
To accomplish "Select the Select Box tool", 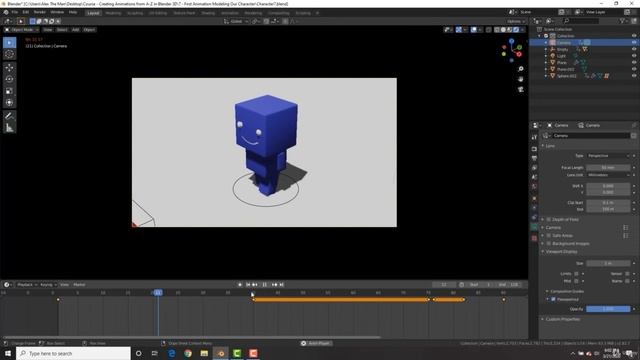I will click(9, 43).
